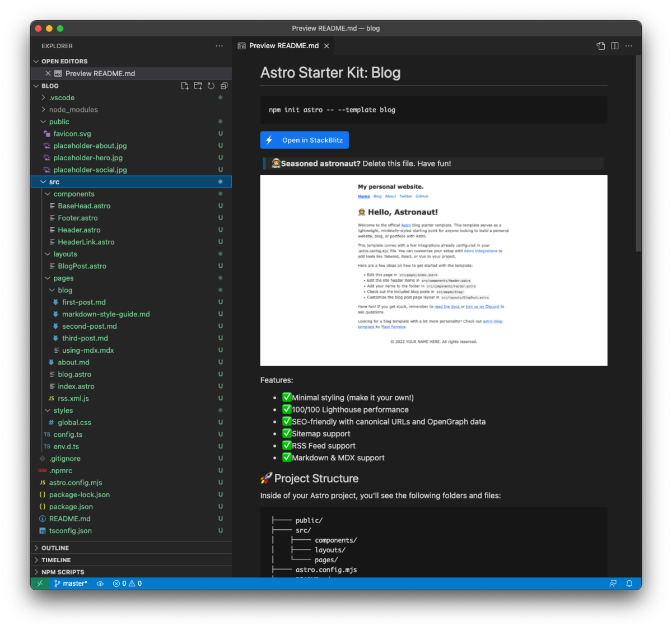Click Open in StackBlitz button

[x=305, y=140]
